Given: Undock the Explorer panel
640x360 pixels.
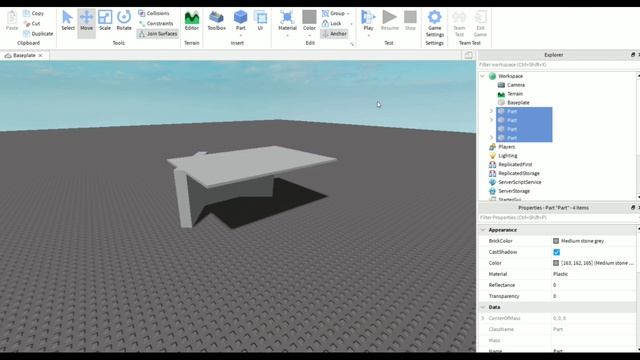Looking at the screenshot, I should pyautogui.click(x=633, y=55).
